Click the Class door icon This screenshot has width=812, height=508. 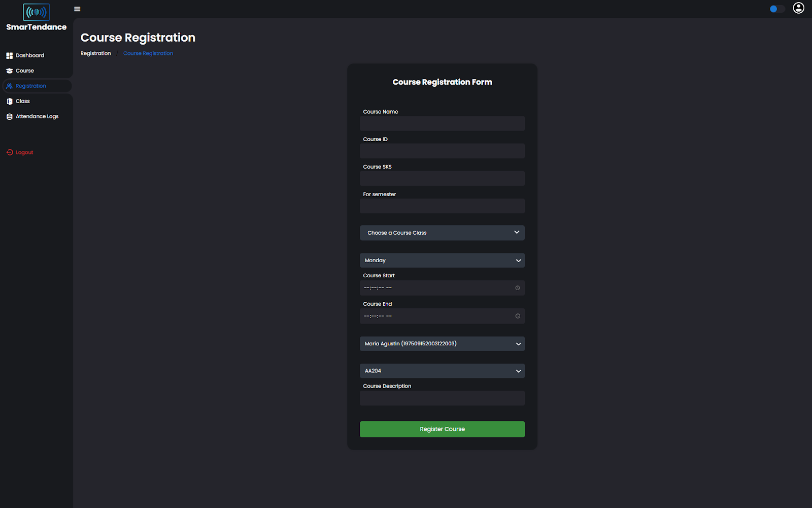tap(9, 101)
